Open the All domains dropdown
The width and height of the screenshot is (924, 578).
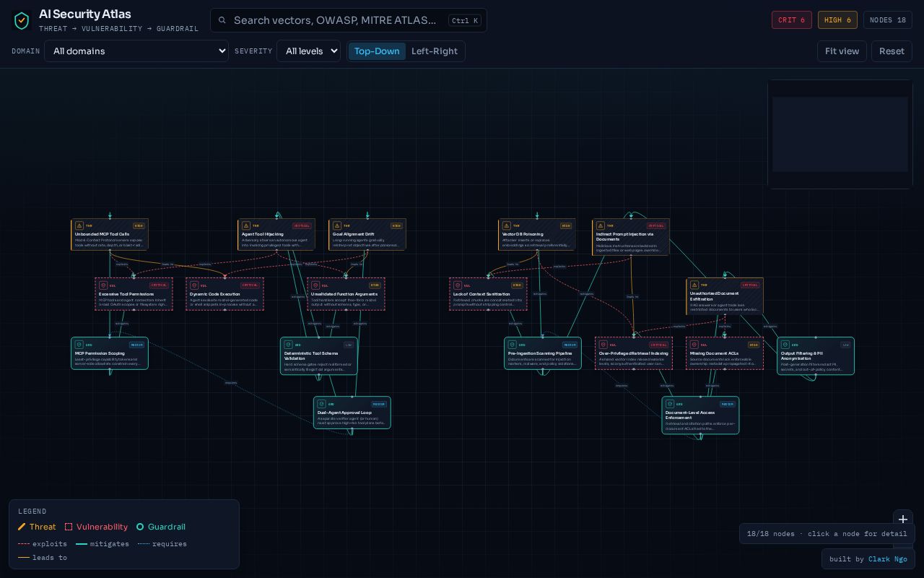click(136, 51)
